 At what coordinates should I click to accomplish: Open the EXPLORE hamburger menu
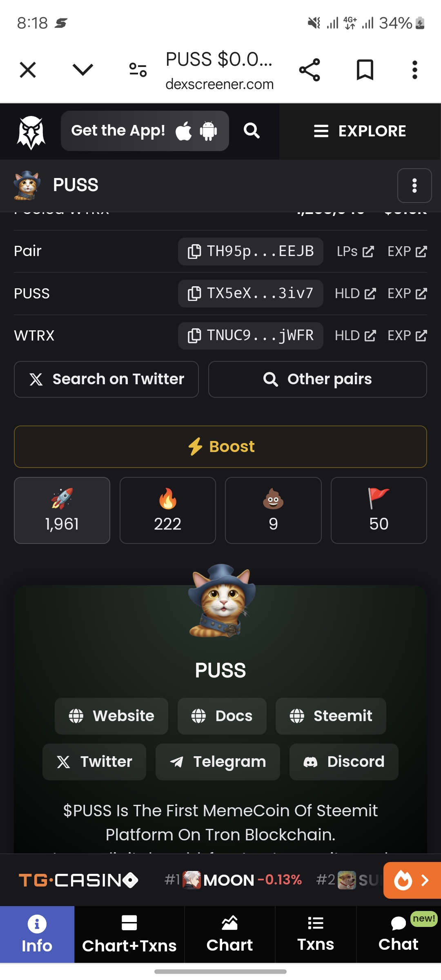click(360, 131)
